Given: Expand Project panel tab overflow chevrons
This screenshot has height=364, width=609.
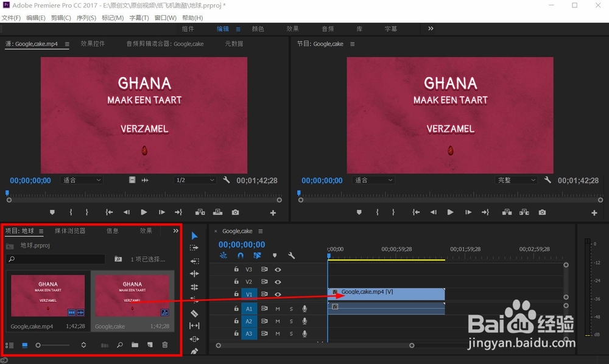Looking at the screenshot, I should pyautogui.click(x=175, y=231).
